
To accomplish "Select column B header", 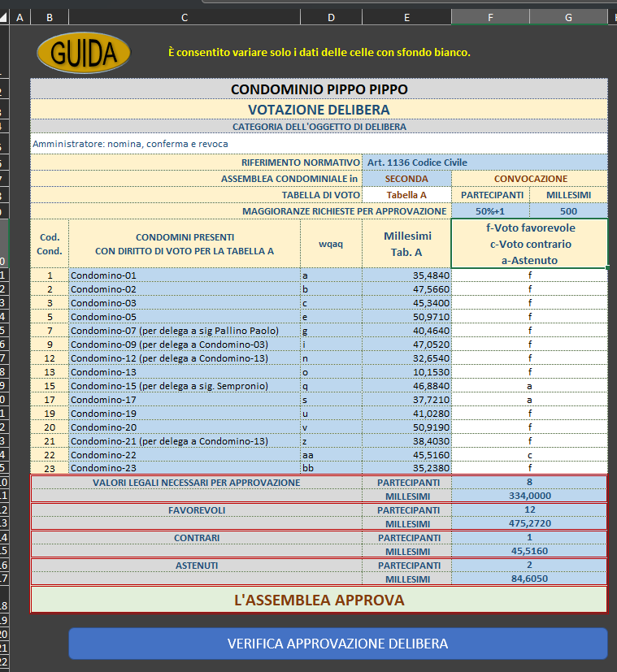I will click(x=50, y=18).
